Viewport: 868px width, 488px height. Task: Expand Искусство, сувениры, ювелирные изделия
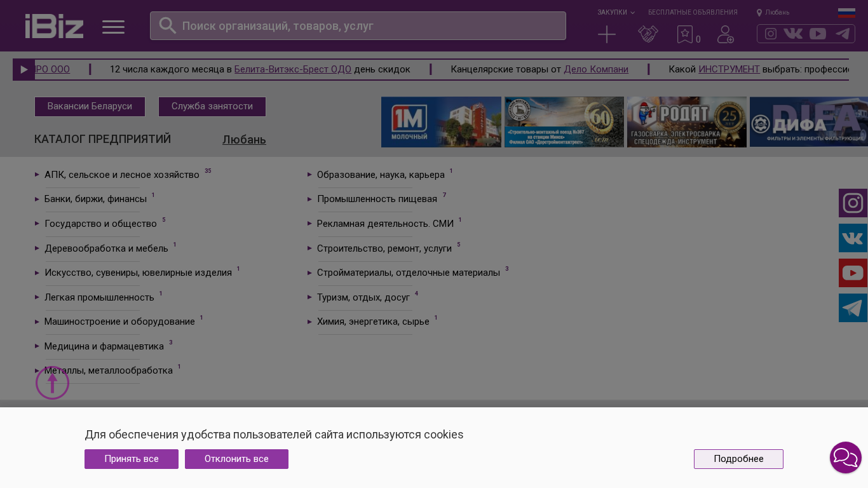click(138, 273)
